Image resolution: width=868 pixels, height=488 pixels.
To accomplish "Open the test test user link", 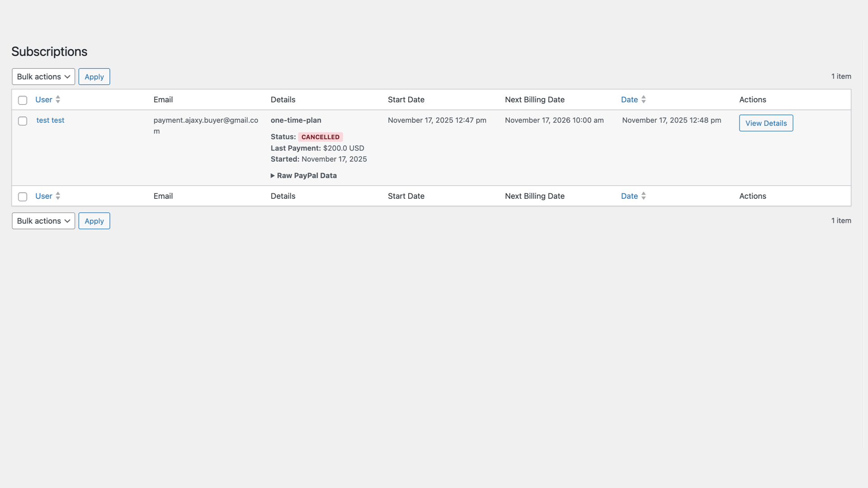I will tap(50, 120).
